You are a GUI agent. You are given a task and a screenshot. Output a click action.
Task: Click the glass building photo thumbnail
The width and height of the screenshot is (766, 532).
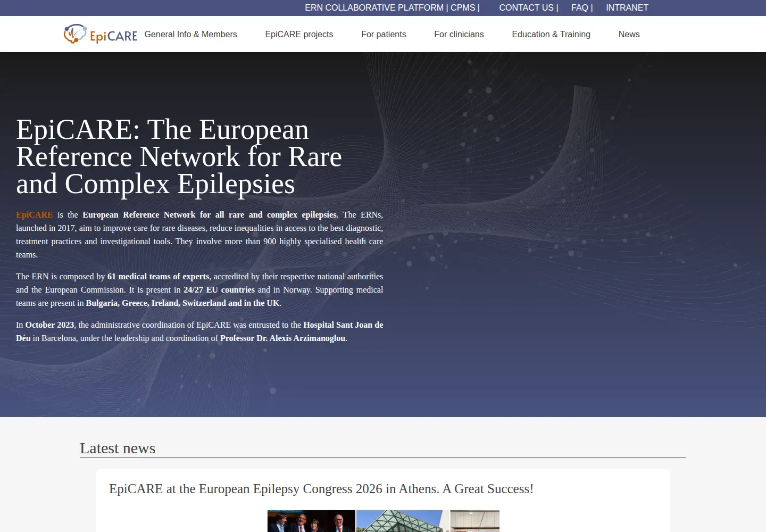point(403,521)
